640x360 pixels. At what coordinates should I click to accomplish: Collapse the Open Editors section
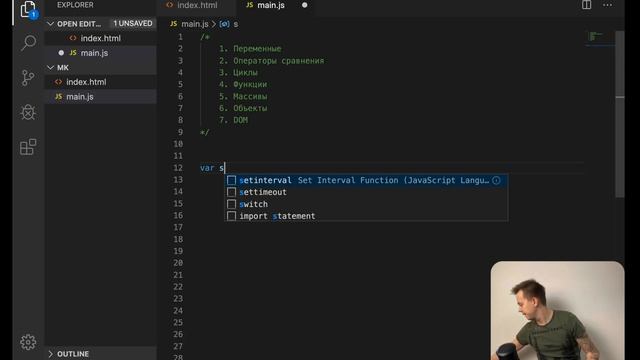[x=51, y=24]
